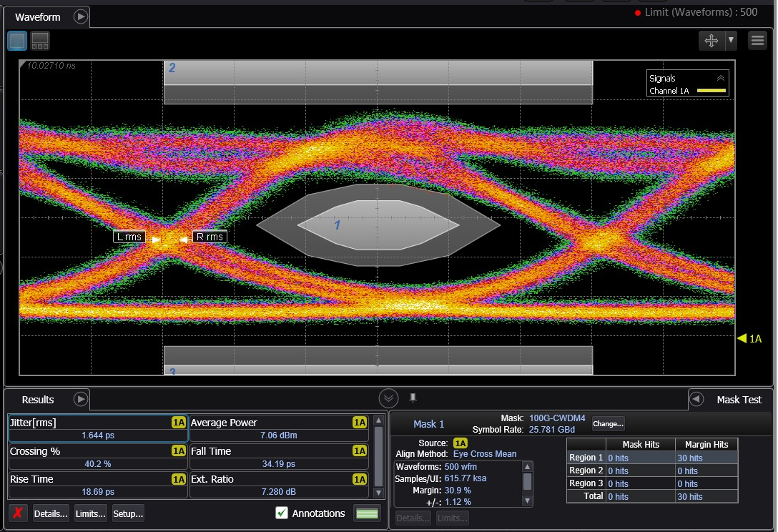Click the play arrow beside Results tab

tap(81, 399)
